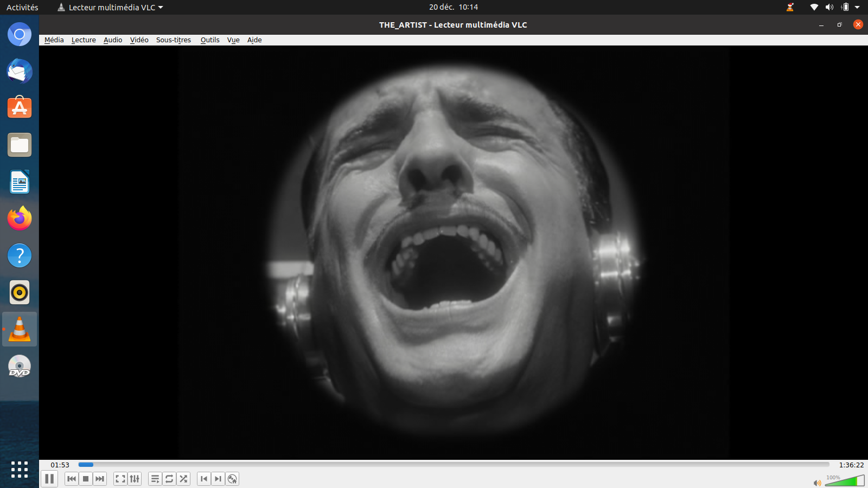Click the elapsed time 01:53 label
Viewport: 868px width, 488px height.
(x=60, y=465)
